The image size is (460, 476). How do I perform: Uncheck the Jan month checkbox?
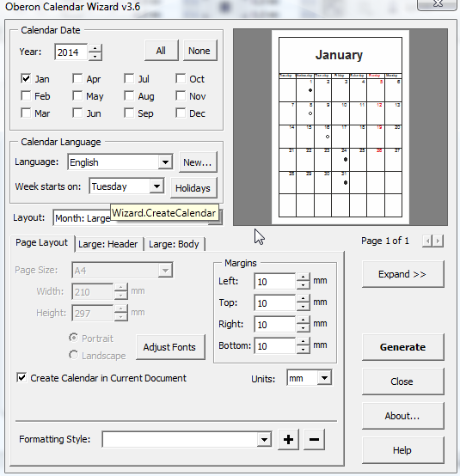tap(26, 79)
